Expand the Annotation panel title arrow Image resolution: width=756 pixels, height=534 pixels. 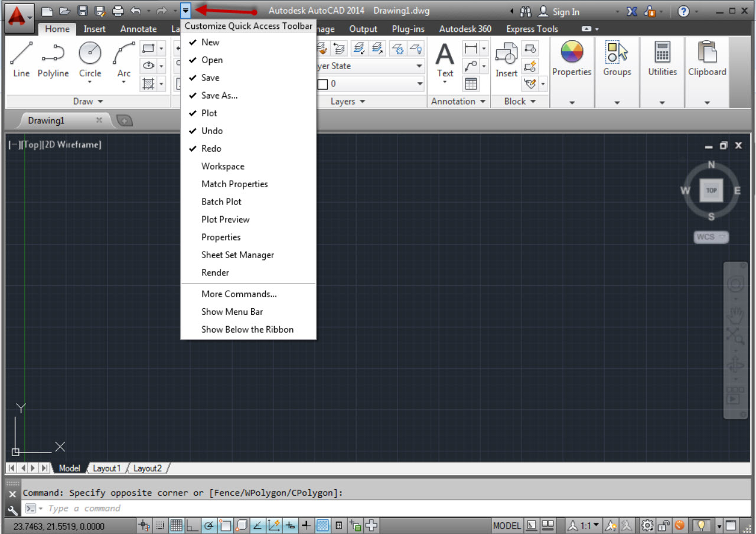coord(483,102)
